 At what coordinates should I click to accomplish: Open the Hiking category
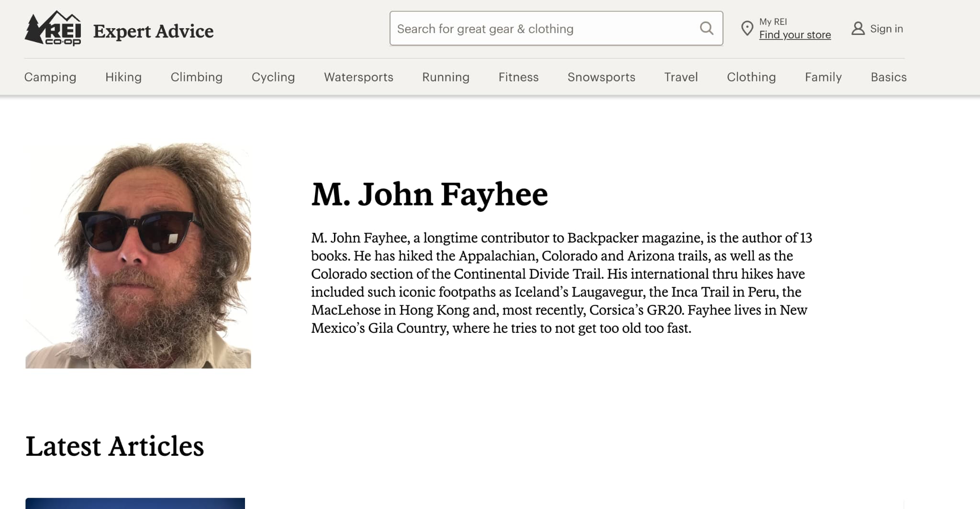point(123,77)
